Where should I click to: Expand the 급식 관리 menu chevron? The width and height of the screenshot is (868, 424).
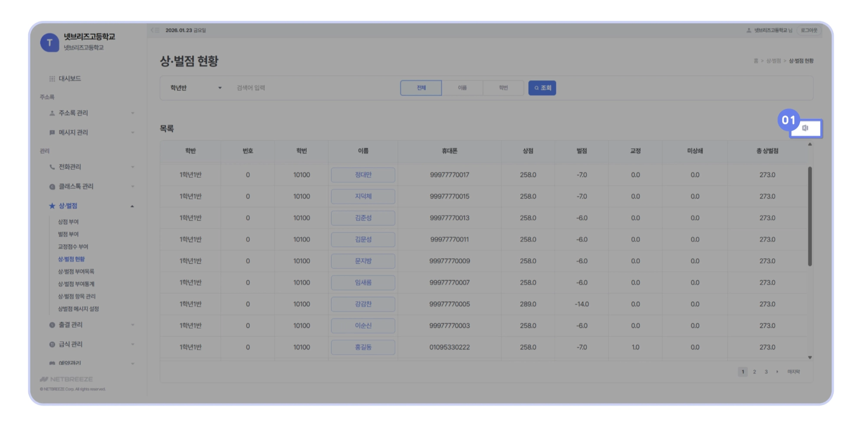(x=132, y=345)
